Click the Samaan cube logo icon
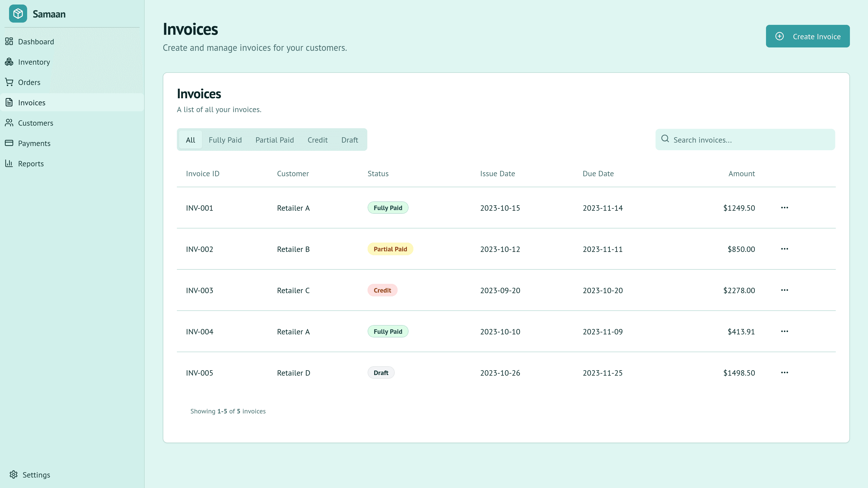The width and height of the screenshot is (868, 488). click(18, 14)
